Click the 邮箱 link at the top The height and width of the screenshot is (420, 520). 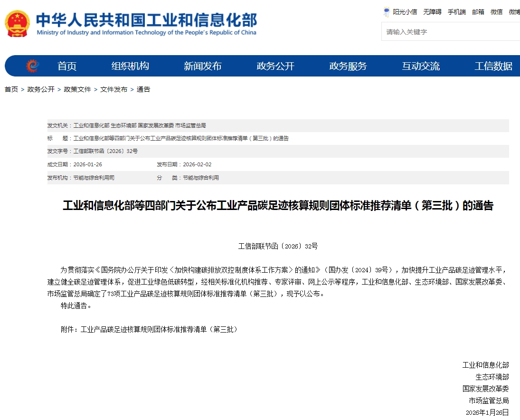pos(478,12)
